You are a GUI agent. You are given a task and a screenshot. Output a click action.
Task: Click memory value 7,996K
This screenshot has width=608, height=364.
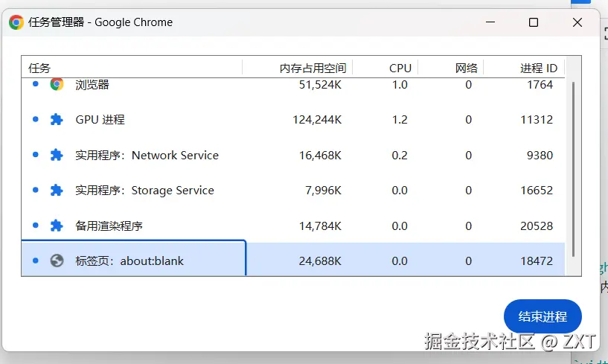[x=323, y=191]
